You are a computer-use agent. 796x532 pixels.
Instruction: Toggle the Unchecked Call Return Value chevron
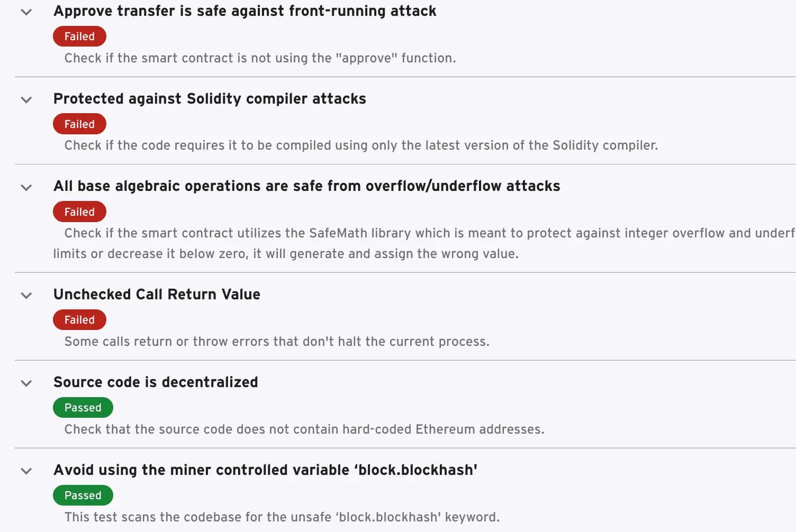[26, 295]
